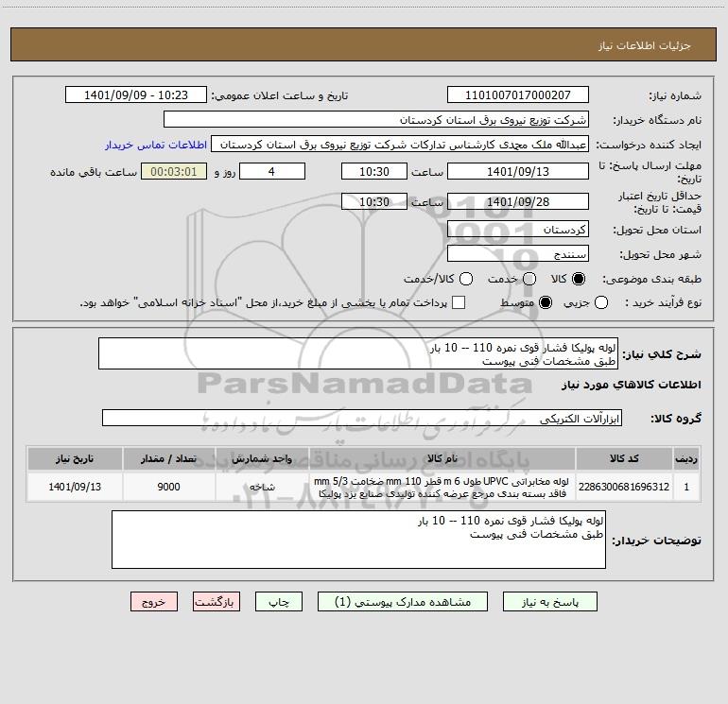728x704 pixels.
Task: Click the کد کالا column header
Action: click(x=624, y=458)
